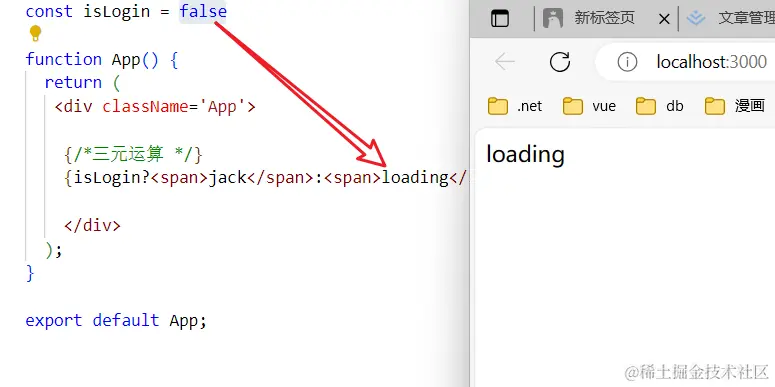
Task: Click the browser back arrow
Action: (x=505, y=62)
